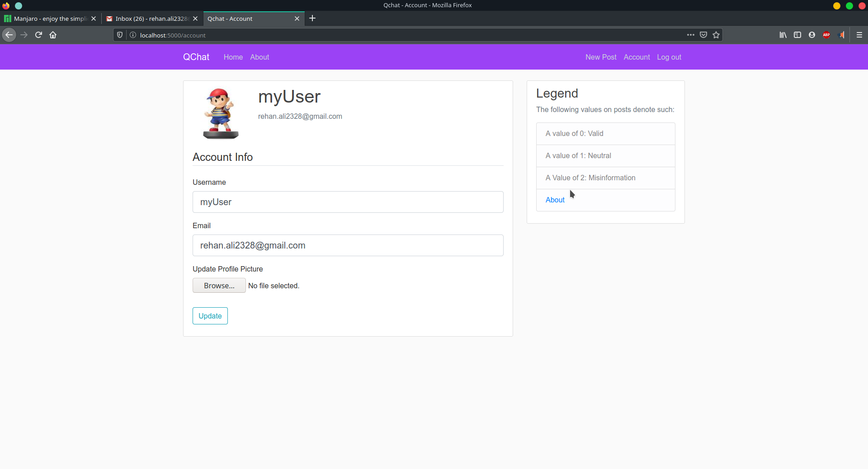Click the Firefox icon in title bar
Screen dimensions: 868x469
click(x=6, y=5)
